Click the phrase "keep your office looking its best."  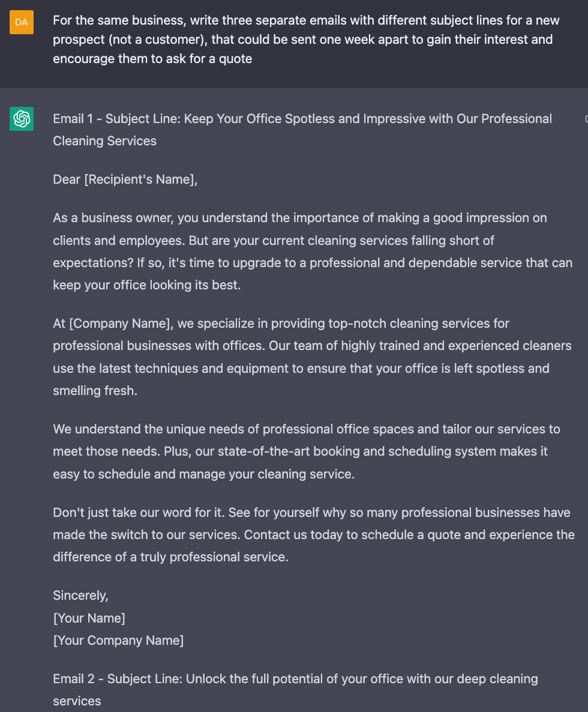pyautogui.click(x=146, y=285)
